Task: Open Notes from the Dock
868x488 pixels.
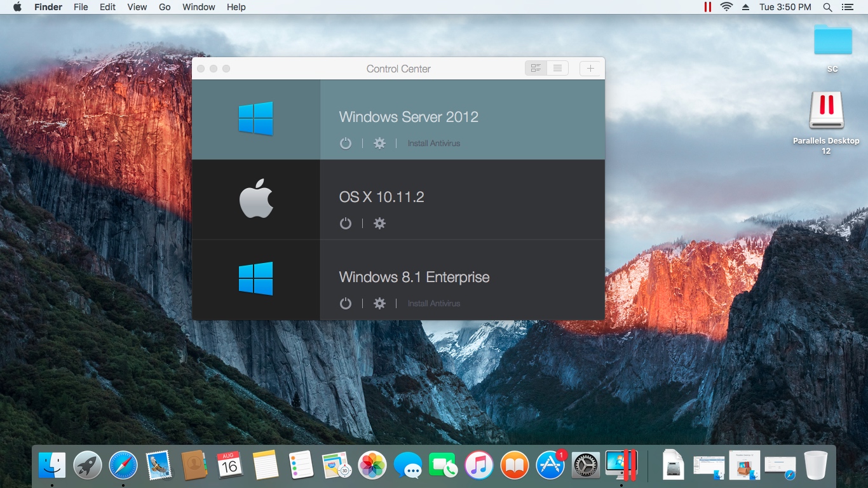Action: point(266,465)
